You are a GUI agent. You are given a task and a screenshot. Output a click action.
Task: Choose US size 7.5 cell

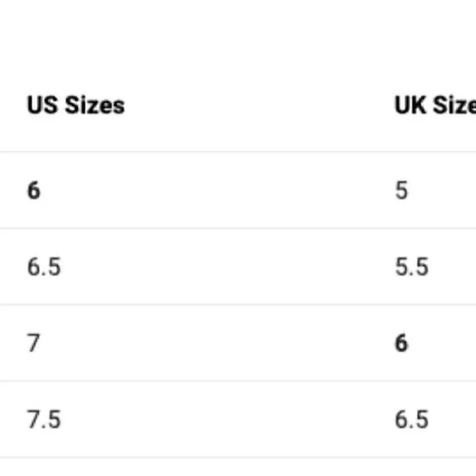point(44,419)
